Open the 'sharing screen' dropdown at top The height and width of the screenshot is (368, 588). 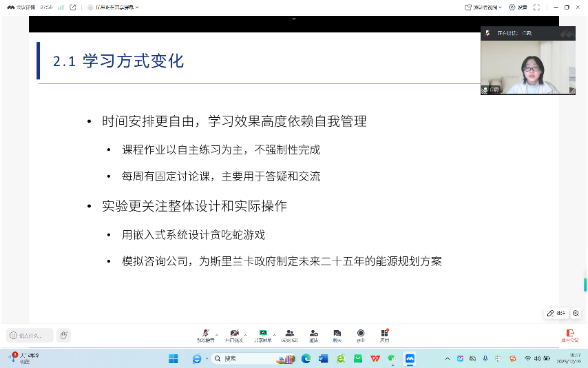coord(114,7)
